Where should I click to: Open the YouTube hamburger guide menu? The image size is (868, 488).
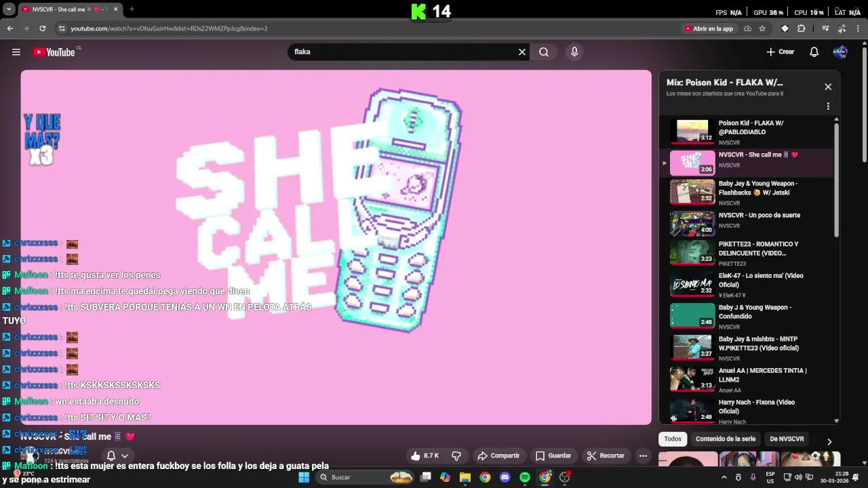(x=16, y=52)
